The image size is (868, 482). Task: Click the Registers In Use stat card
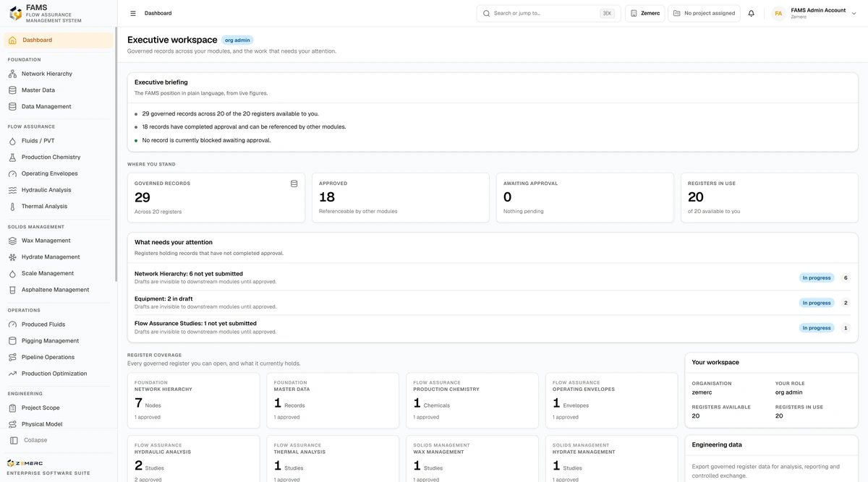click(770, 197)
